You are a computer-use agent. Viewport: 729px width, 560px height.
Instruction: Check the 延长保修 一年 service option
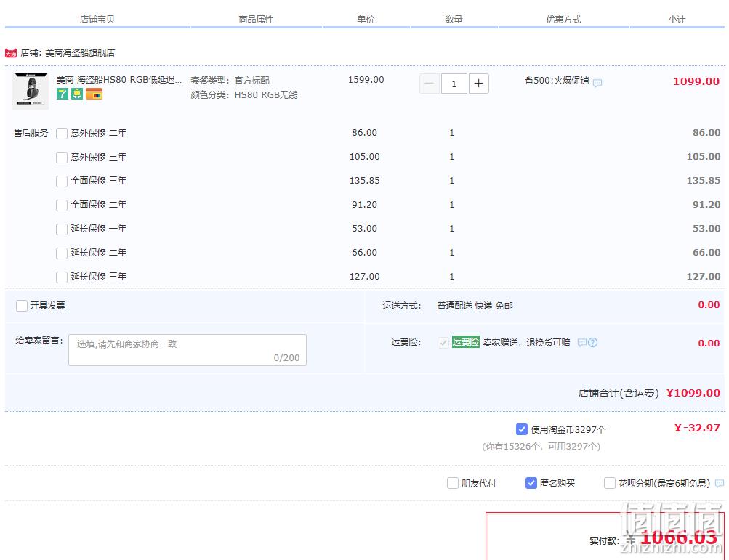(x=62, y=230)
